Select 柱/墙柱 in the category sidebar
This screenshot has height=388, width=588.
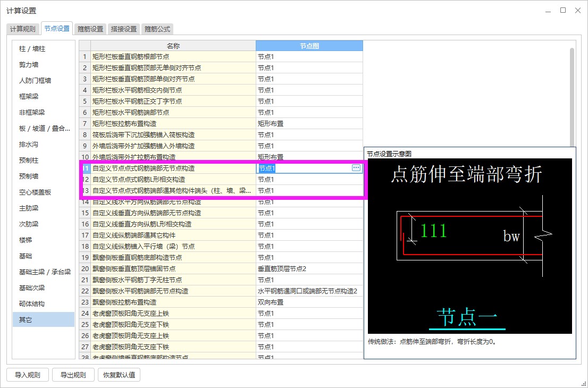pyautogui.click(x=43, y=48)
